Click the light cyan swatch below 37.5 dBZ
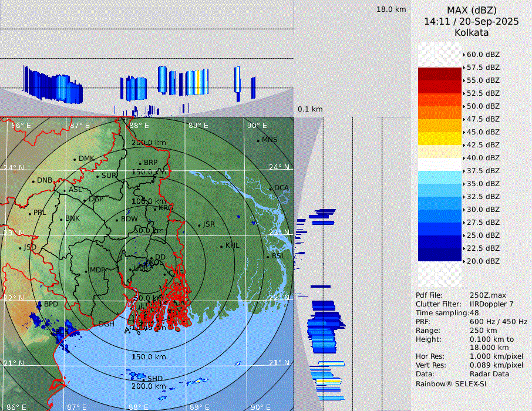The width and height of the screenshot is (532, 411). [x=440, y=177]
